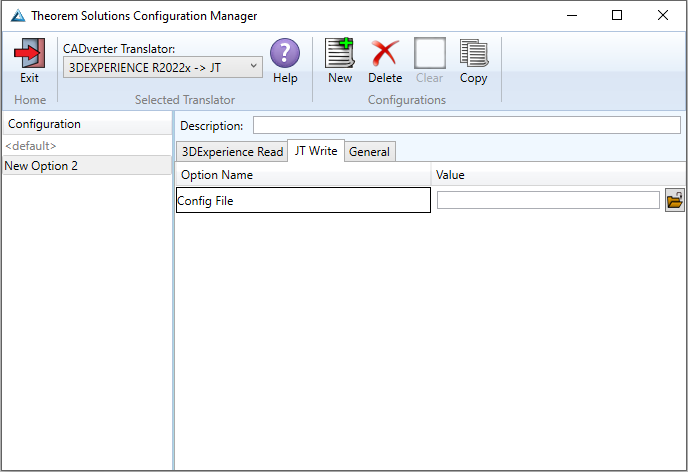This screenshot has height=472, width=688.
Task: Maximize the Configuration Manager window
Action: pyautogui.click(x=617, y=15)
